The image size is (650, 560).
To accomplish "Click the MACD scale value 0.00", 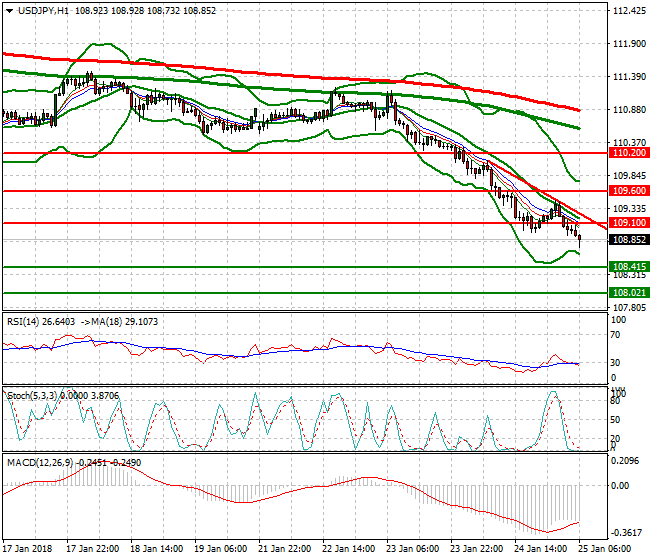I will pos(622,486).
